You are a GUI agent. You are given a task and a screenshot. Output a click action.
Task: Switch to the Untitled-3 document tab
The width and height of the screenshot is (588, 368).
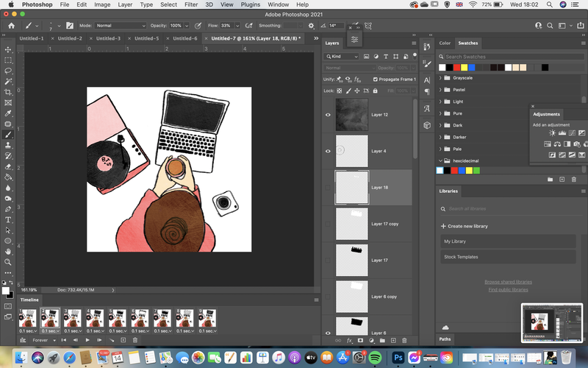click(x=108, y=38)
